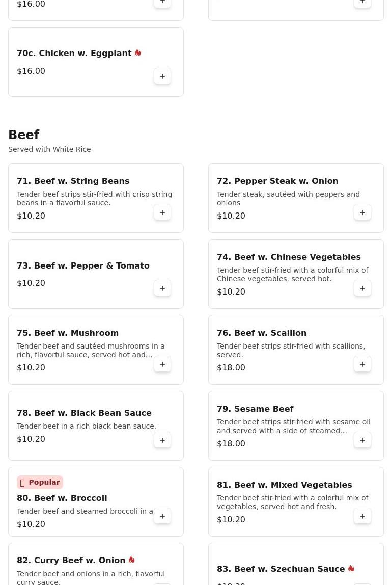Screen dimensions: 392x585
Task: Add 80. Beef w. Broccoli to cart
Action: tap(162, 516)
